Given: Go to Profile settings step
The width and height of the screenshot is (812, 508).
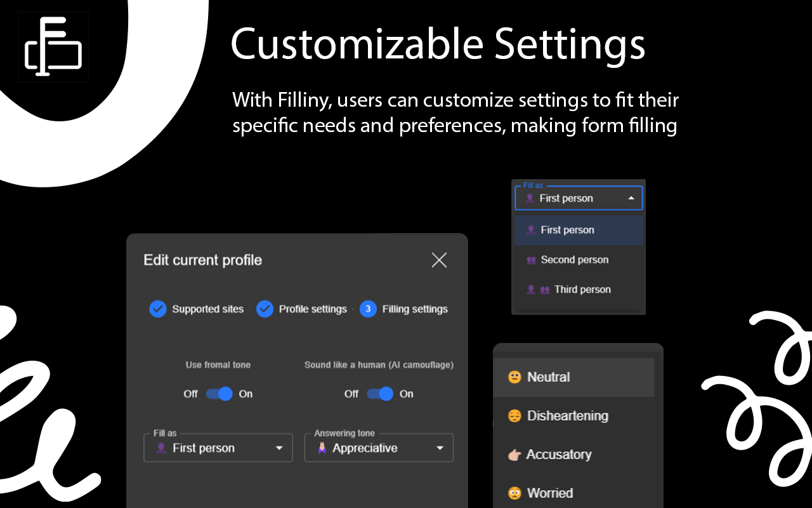Looking at the screenshot, I should (302, 309).
